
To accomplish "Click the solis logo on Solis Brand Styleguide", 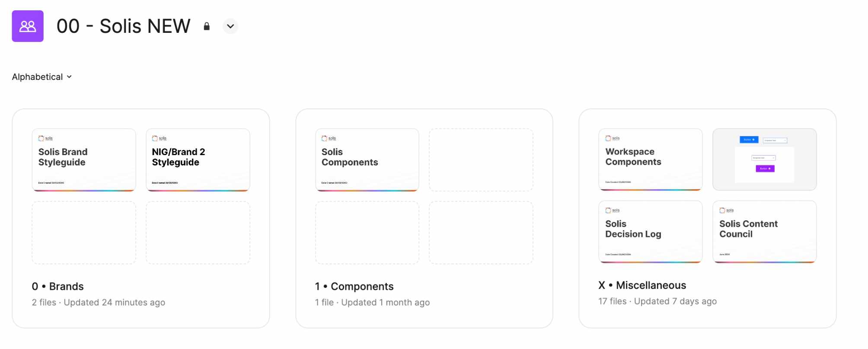I will (45, 138).
